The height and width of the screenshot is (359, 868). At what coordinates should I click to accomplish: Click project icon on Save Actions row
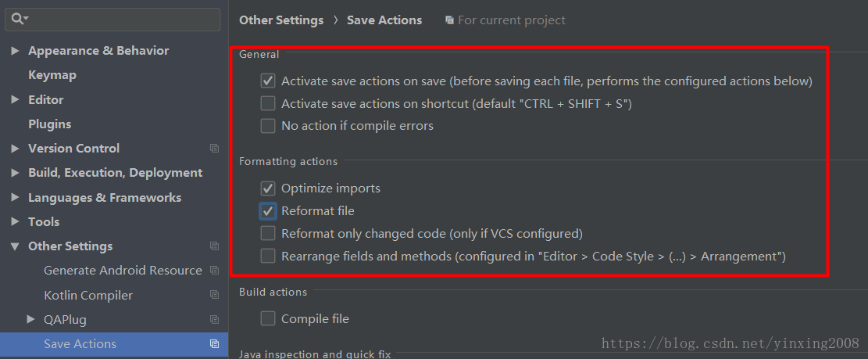pyautogui.click(x=214, y=344)
